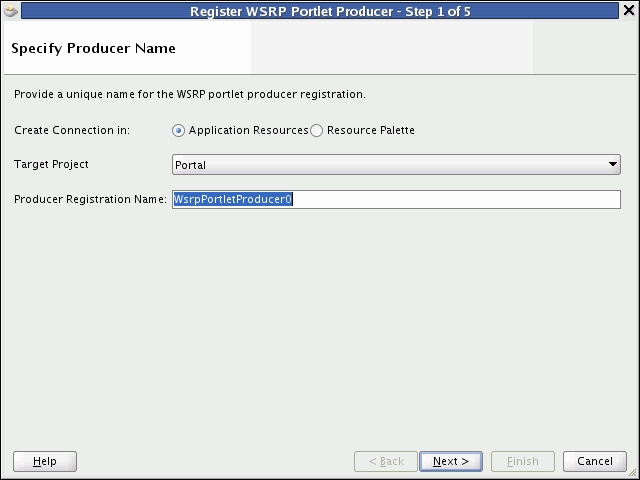
Task: Open the Target Project combo box showing Portal
Action: (396, 164)
